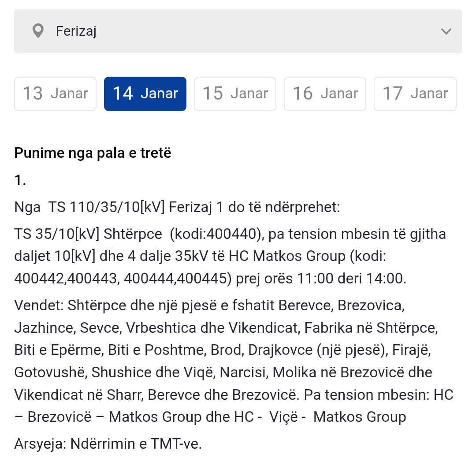Click the location pin icon
476x469 pixels.
click(x=38, y=31)
